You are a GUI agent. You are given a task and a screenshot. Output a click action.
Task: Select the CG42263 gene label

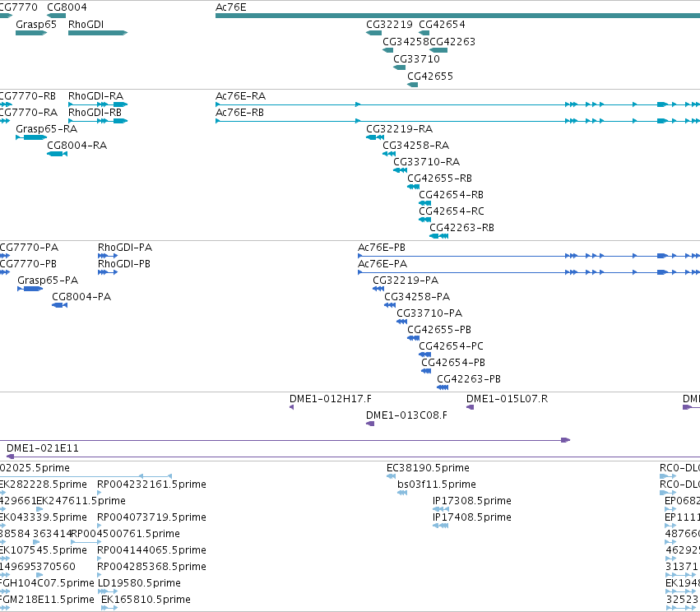pyautogui.click(x=452, y=42)
